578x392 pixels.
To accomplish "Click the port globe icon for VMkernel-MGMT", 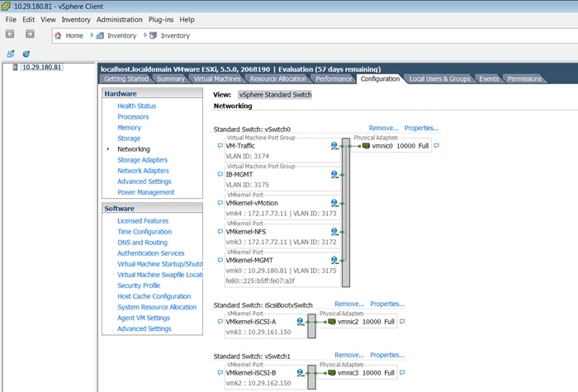I will (334, 260).
